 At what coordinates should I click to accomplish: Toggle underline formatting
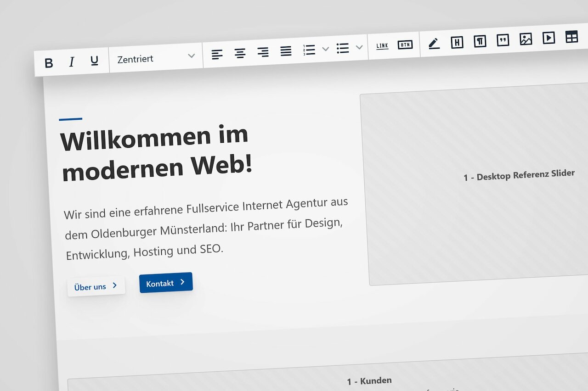pos(94,61)
